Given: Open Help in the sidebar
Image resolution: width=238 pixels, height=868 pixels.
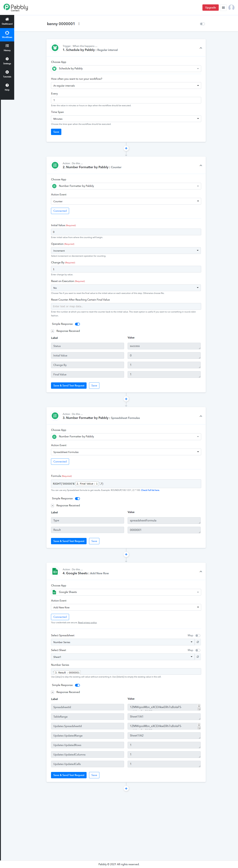Looking at the screenshot, I should click(7, 87).
